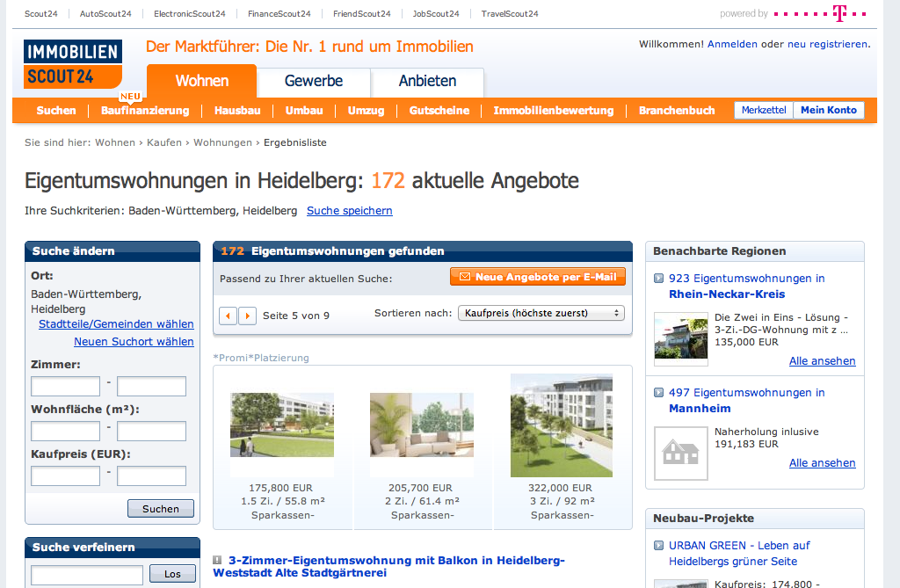
Task: Open 3-Zimmer-Eigentumswohnung mit Balkon listing title
Action: (x=388, y=566)
